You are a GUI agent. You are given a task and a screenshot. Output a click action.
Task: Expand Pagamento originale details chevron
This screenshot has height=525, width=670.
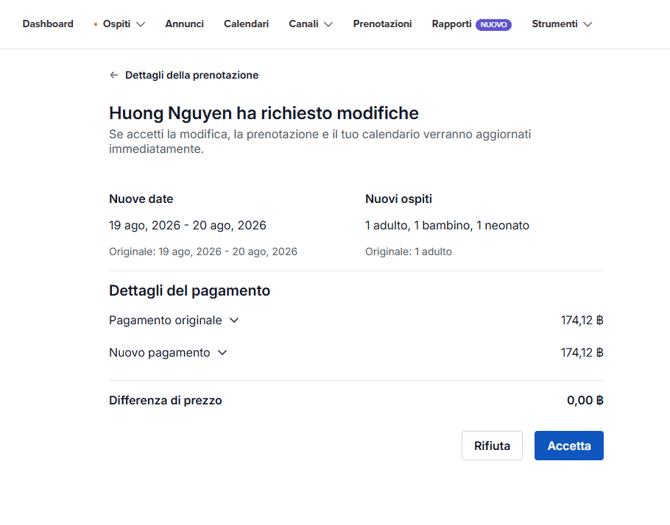pos(235,321)
